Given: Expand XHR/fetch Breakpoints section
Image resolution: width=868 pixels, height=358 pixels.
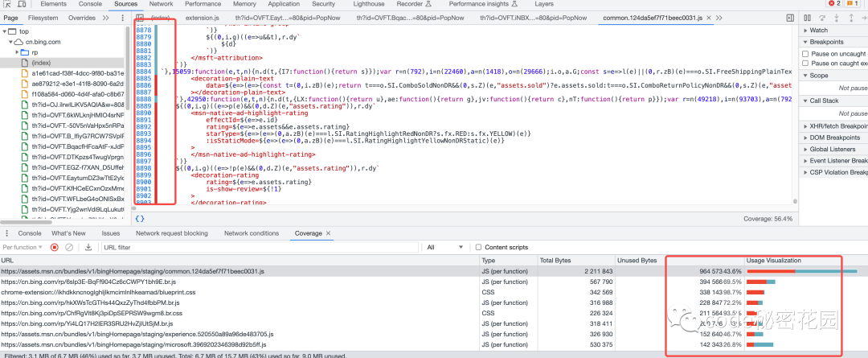Looking at the screenshot, I should coord(833,126).
